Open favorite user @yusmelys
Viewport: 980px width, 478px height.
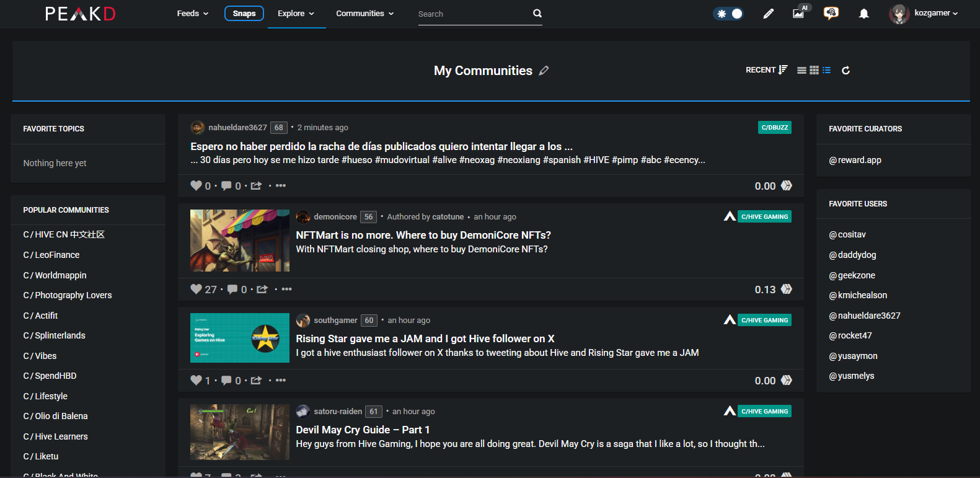pos(851,376)
